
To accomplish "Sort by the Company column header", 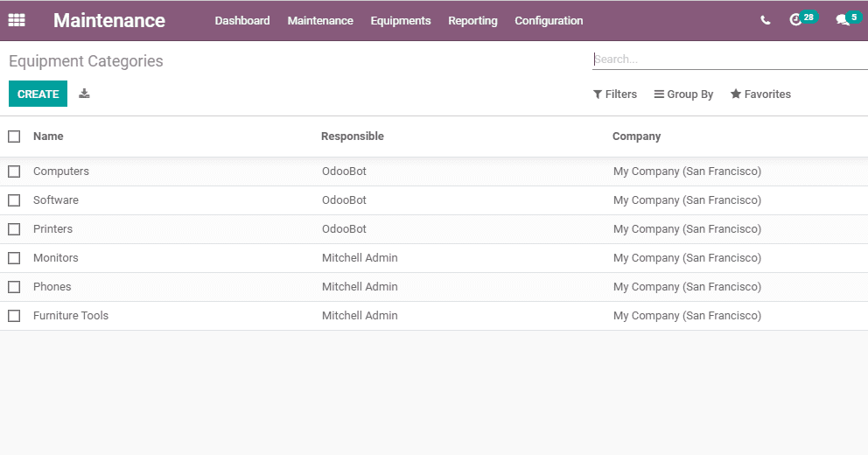I will point(637,136).
